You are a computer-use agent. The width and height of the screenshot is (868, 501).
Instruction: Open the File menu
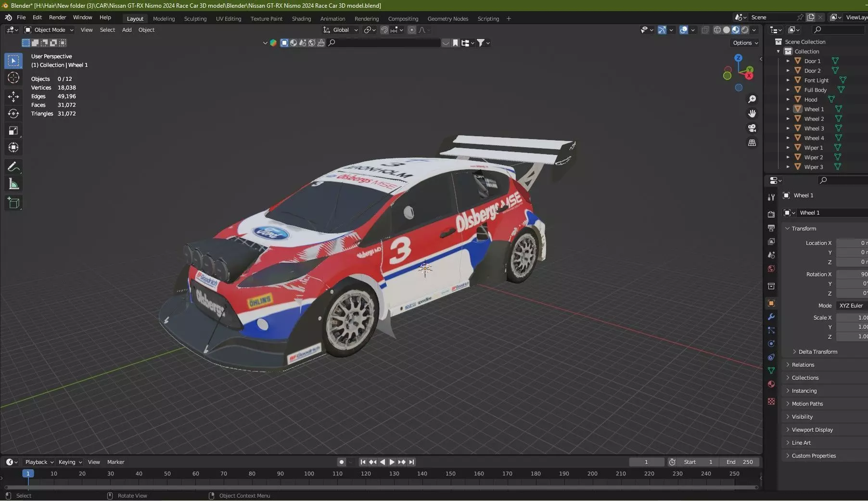[21, 17]
